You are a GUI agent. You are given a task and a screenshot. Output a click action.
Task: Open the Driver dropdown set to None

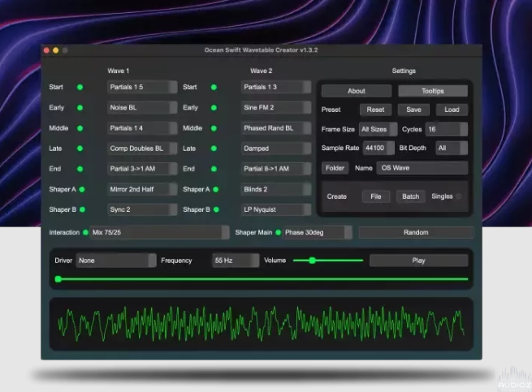coord(115,261)
